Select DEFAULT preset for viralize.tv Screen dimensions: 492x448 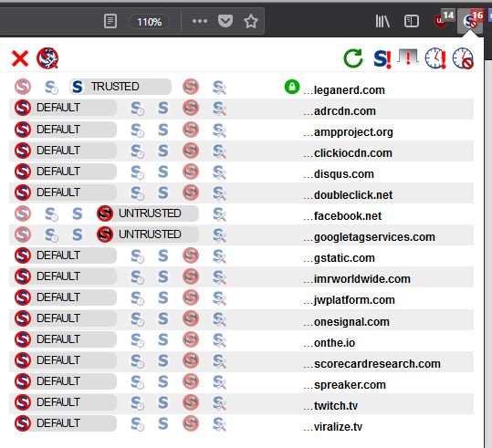coord(66,423)
